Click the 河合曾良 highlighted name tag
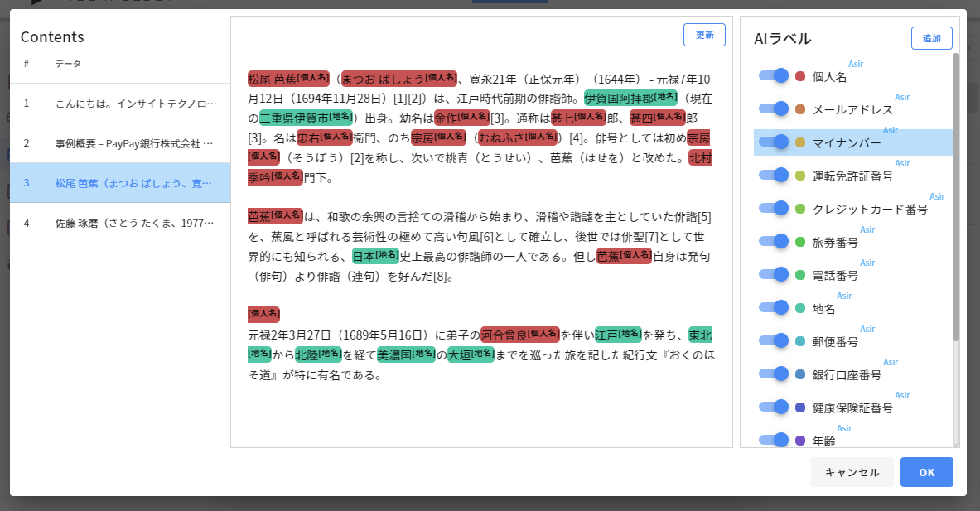The width and height of the screenshot is (980, 511). [x=520, y=335]
